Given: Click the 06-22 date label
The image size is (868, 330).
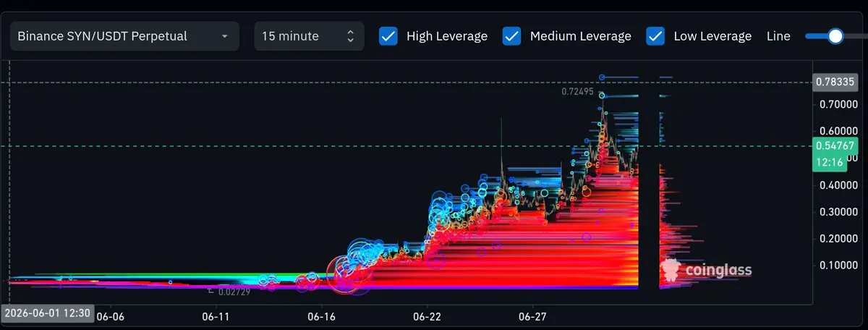Looking at the screenshot, I should (427, 317).
